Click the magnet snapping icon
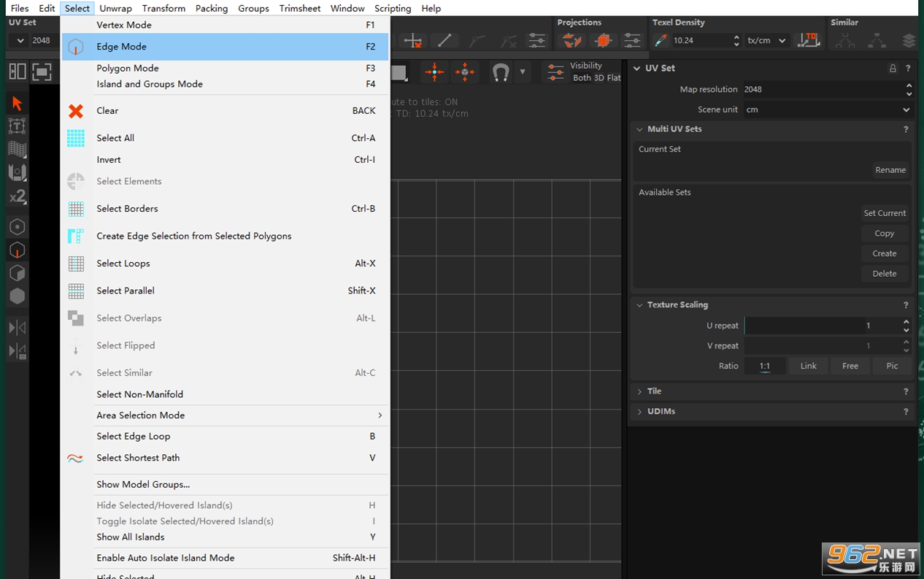 point(501,72)
